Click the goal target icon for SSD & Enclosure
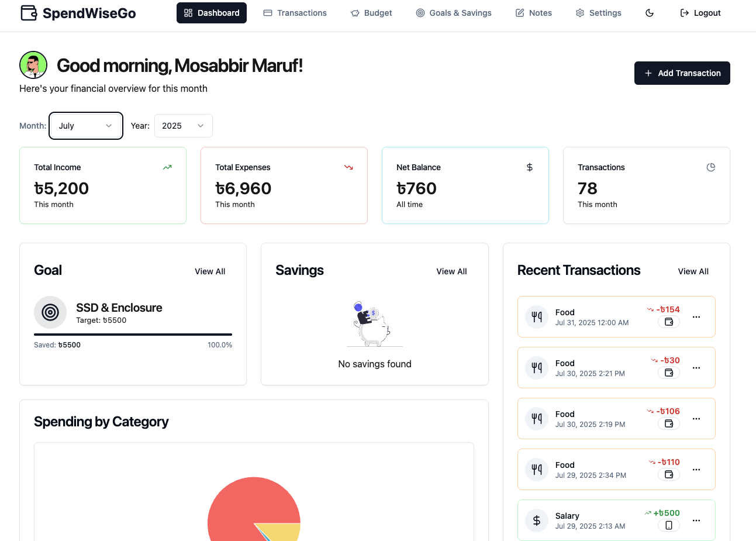Screen dimensions: 756x541 [x=50, y=312]
